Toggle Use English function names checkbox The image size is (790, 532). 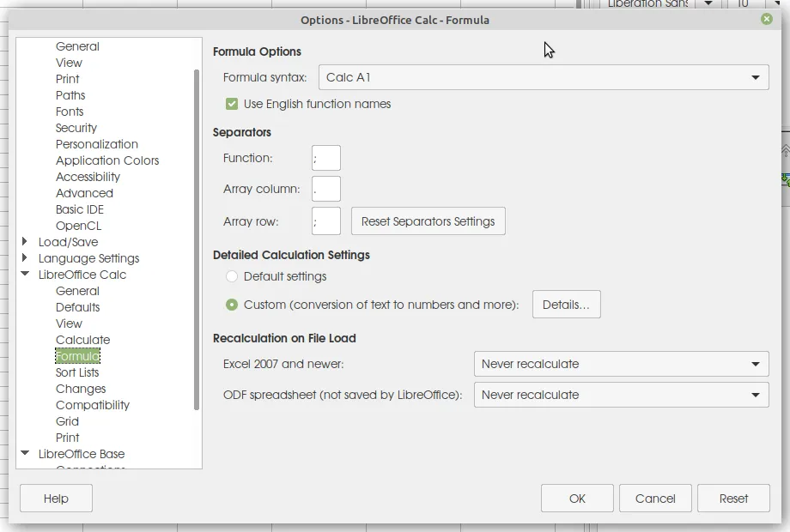tap(232, 104)
